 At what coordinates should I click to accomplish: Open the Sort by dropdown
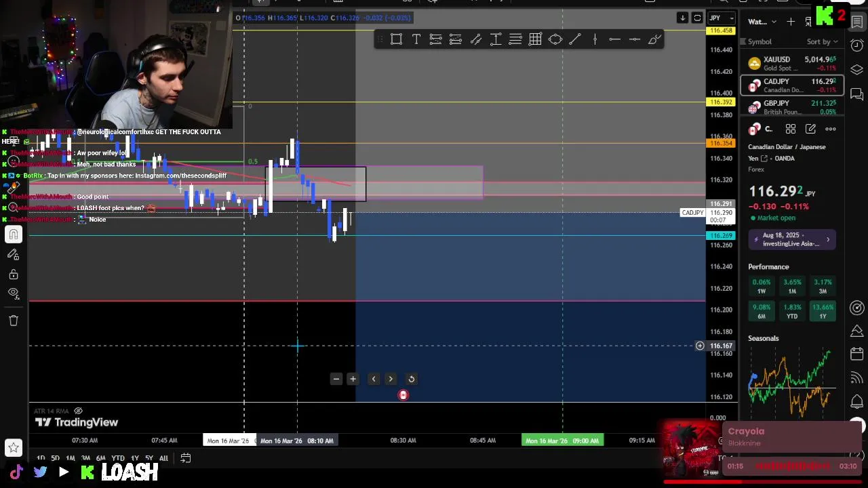823,41
